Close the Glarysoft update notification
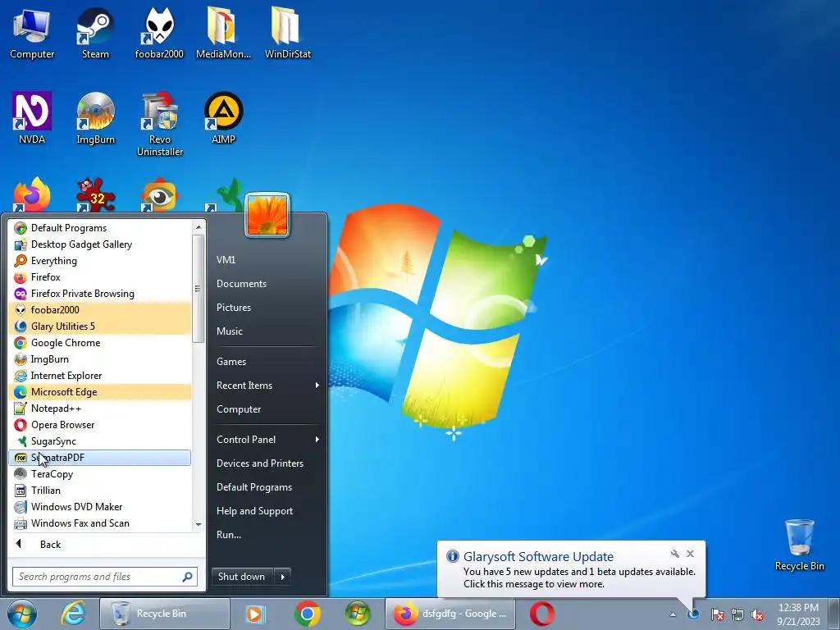This screenshot has width=840, height=630. pos(691,554)
